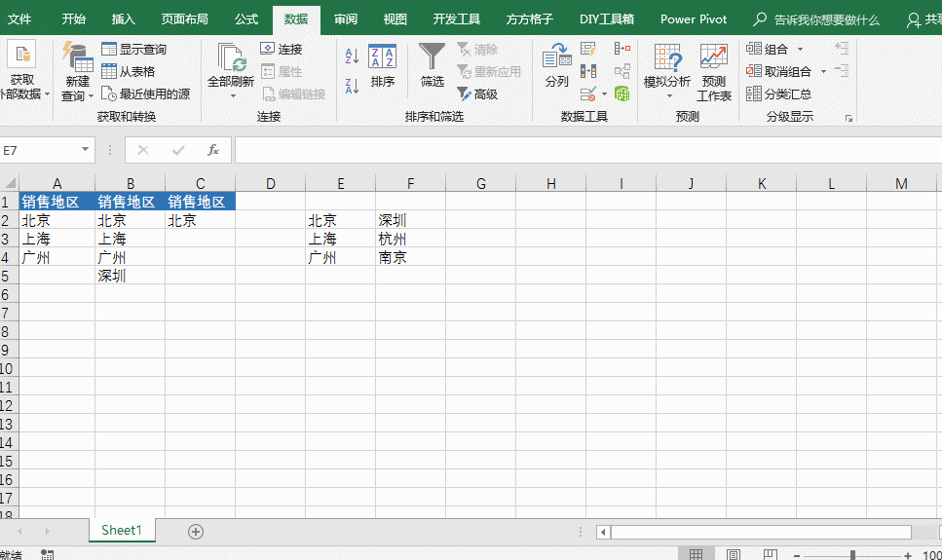Image resolution: width=942 pixels, height=560 pixels.
Task: Select header cell C1 销售地区
Action: 200,202
